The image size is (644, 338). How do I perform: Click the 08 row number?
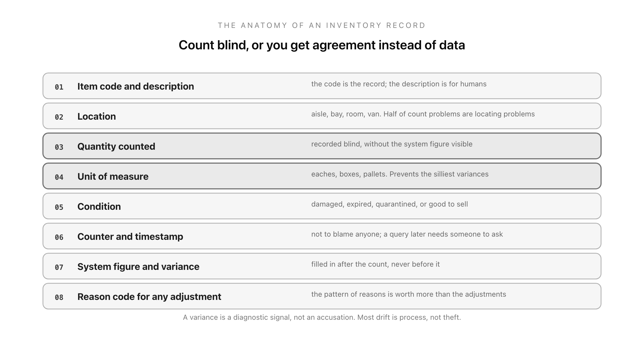coord(59,297)
